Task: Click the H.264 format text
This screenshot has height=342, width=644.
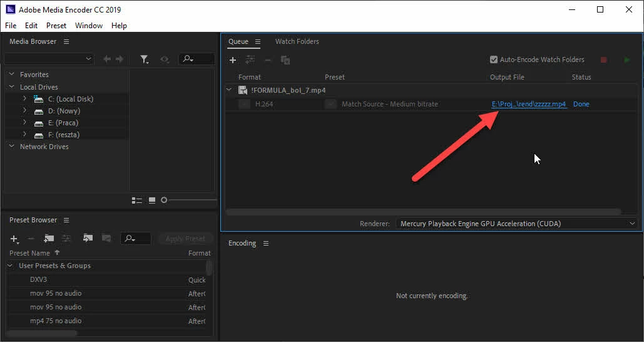Action: coord(264,104)
